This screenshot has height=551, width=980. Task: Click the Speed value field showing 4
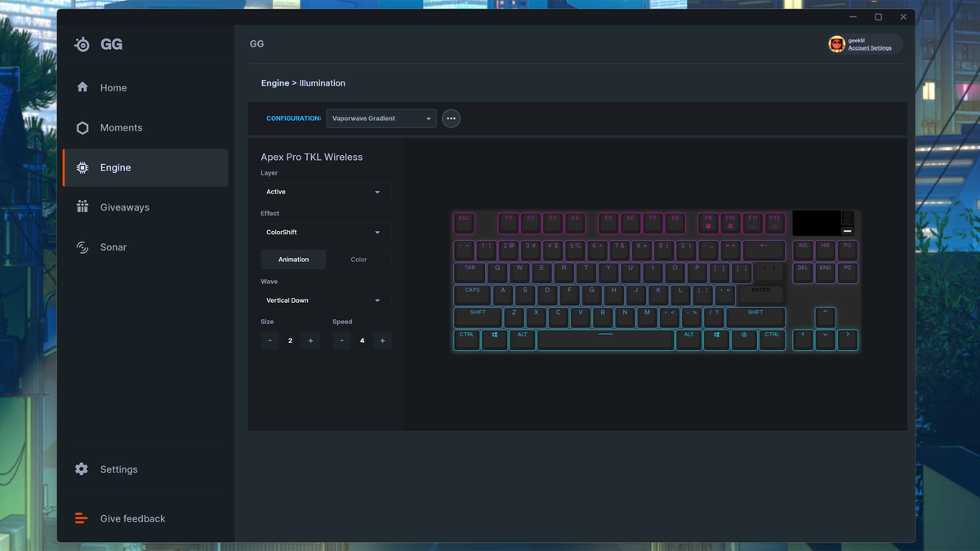click(362, 340)
